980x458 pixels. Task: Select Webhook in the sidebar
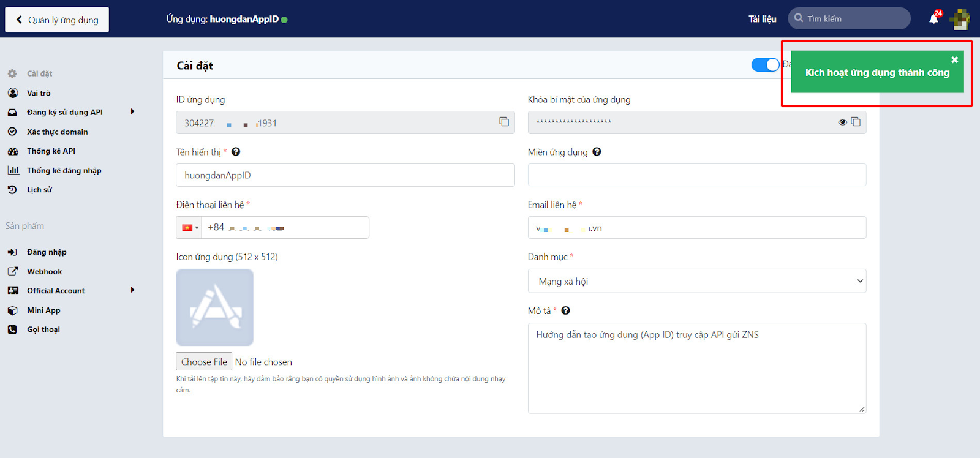[x=45, y=271]
